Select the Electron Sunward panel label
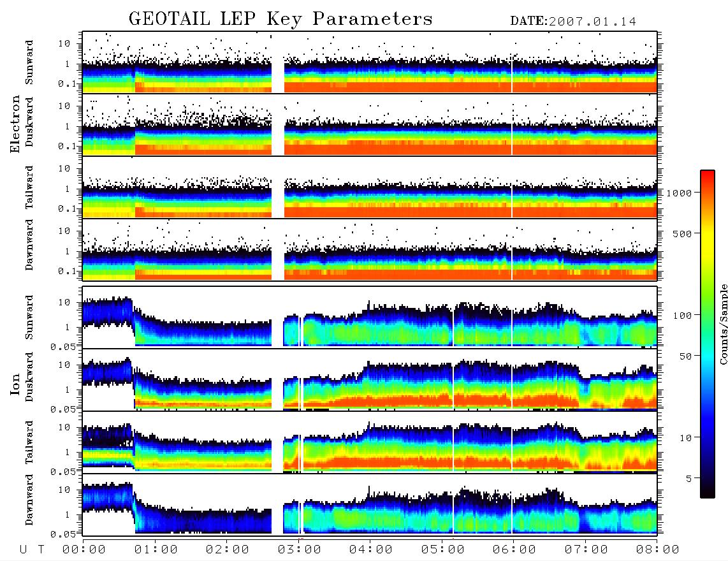 [29, 62]
